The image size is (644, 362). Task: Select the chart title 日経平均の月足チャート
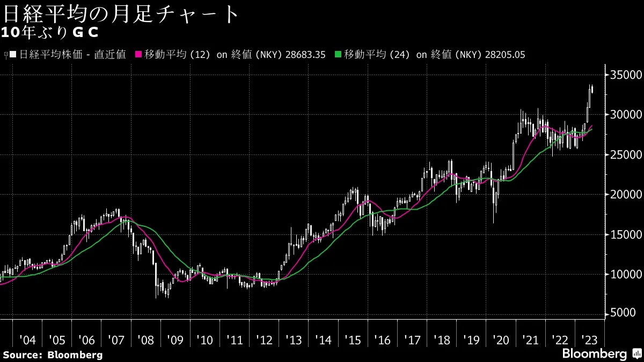pos(119,13)
